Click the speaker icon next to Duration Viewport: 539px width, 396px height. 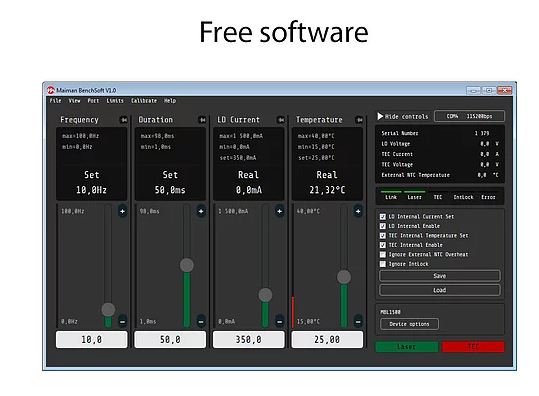coord(202,120)
